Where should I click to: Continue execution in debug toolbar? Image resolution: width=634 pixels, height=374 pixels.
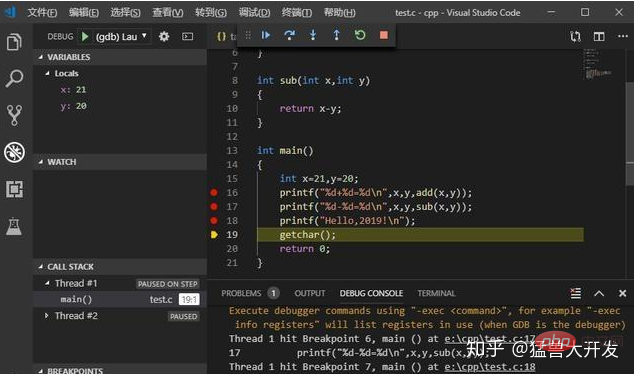pos(266,35)
